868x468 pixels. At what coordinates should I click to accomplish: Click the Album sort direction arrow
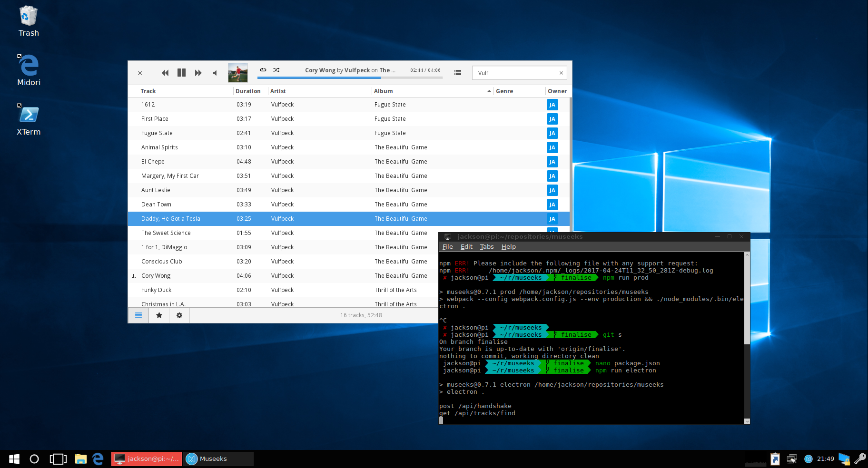point(489,91)
